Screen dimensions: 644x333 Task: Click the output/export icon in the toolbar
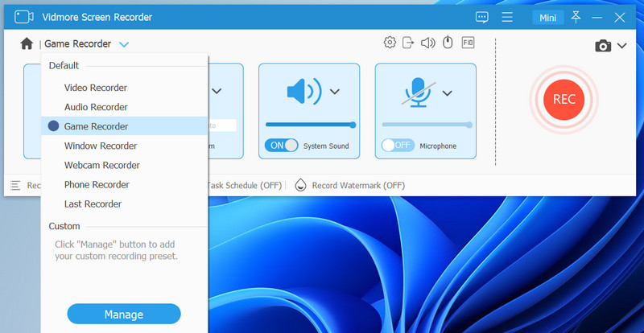point(409,43)
